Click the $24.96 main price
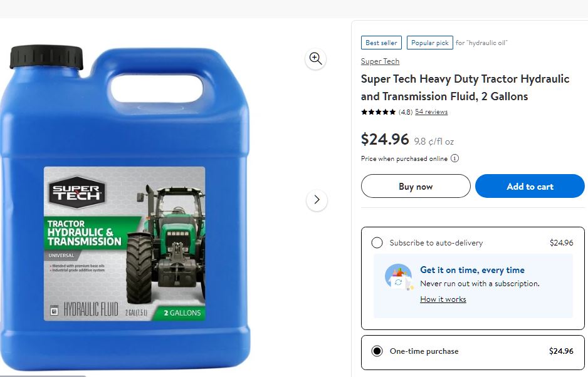 (385, 139)
